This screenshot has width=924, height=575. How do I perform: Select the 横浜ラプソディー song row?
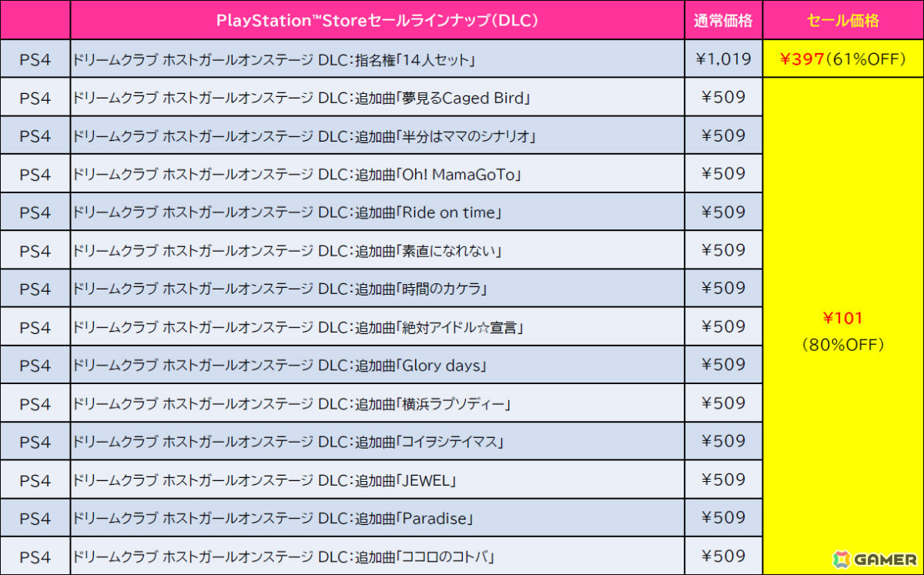[377, 403]
